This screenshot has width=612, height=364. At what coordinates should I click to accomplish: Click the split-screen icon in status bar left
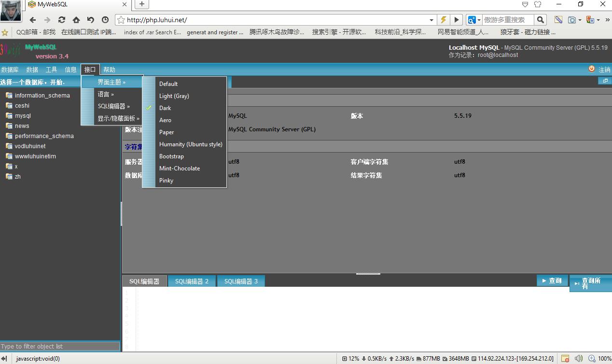4,359
